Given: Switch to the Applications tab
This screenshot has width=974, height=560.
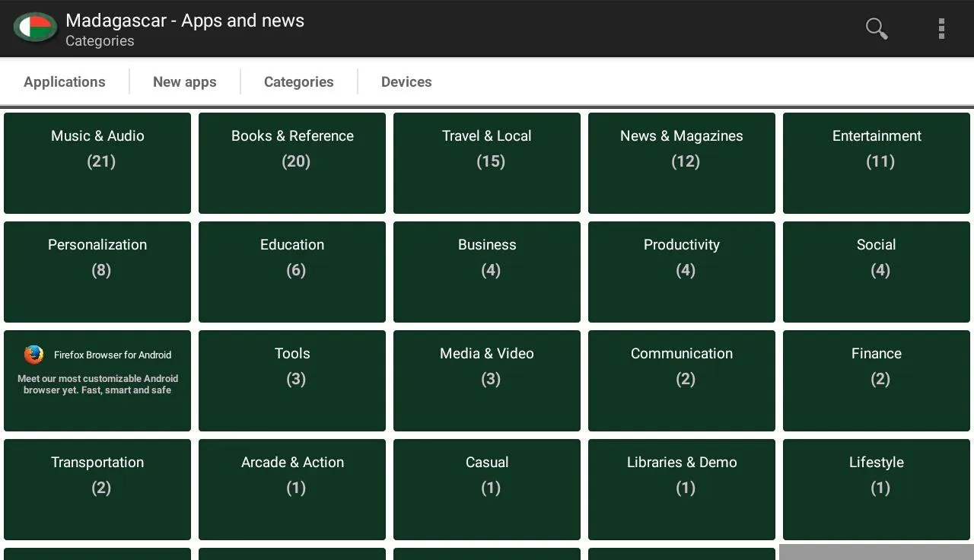Looking at the screenshot, I should click(65, 81).
